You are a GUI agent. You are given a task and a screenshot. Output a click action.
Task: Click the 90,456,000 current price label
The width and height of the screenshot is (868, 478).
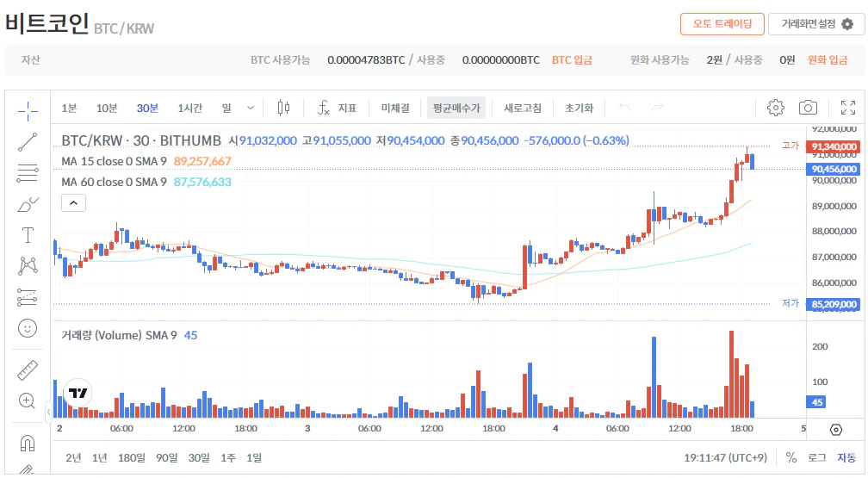834,169
